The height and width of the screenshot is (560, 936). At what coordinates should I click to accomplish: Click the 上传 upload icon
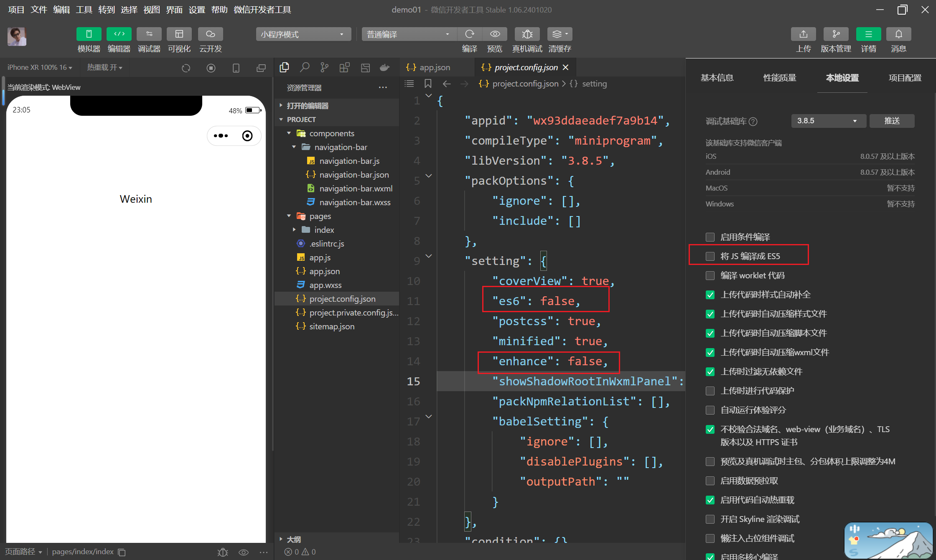point(803,34)
